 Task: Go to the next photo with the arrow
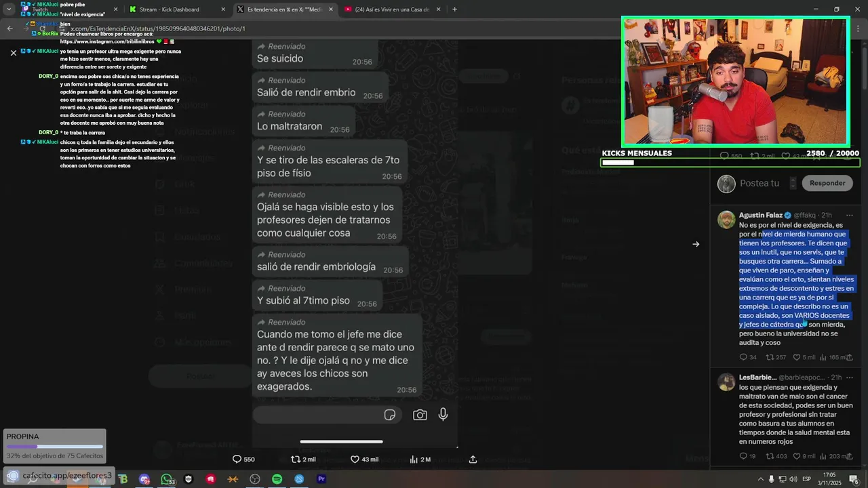click(696, 244)
